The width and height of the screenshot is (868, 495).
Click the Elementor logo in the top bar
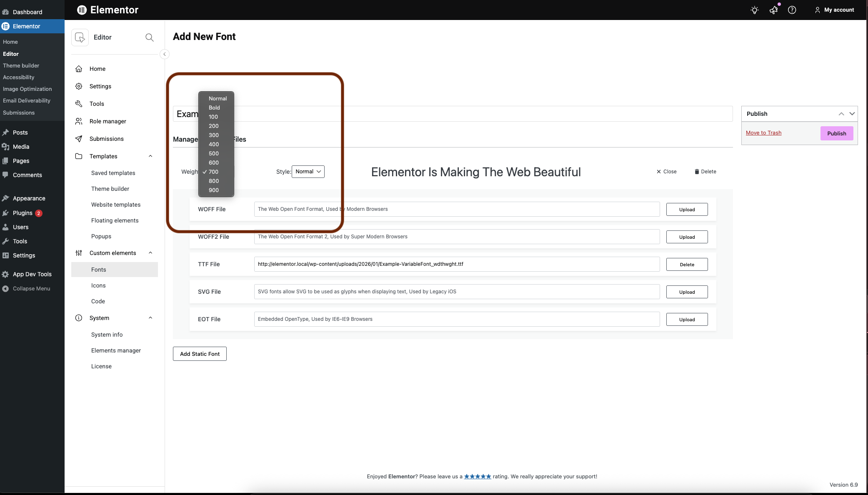pyautogui.click(x=108, y=10)
